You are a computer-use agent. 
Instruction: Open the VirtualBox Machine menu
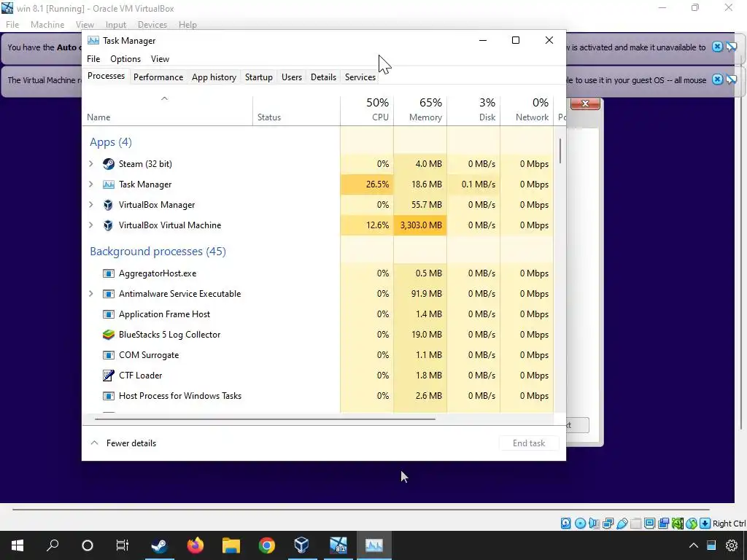(x=47, y=25)
